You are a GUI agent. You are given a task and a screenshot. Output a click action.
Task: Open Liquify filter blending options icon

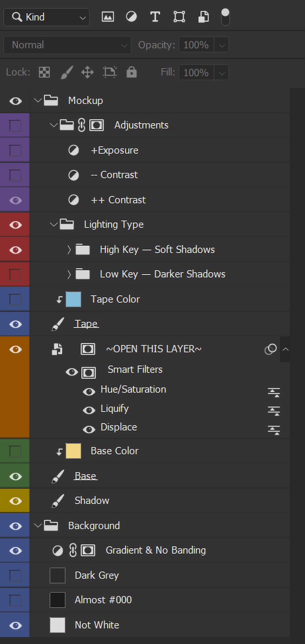pyautogui.click(x=274, y=411)
